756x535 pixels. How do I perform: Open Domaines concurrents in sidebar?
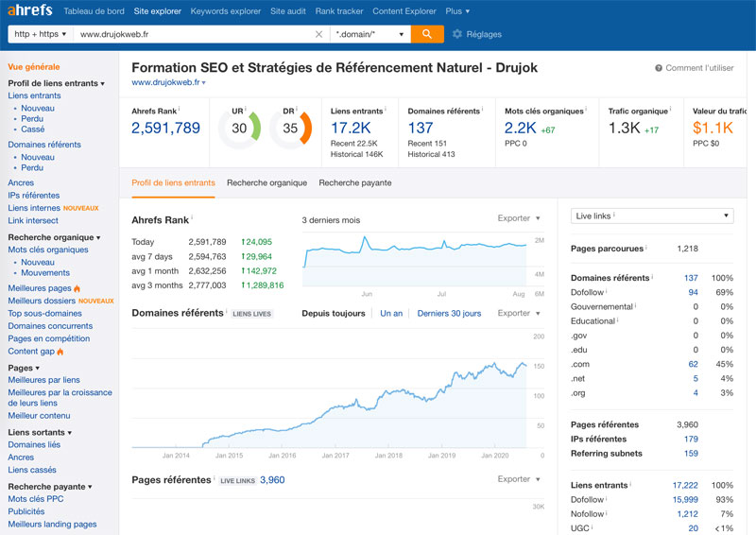pos(50,325)
